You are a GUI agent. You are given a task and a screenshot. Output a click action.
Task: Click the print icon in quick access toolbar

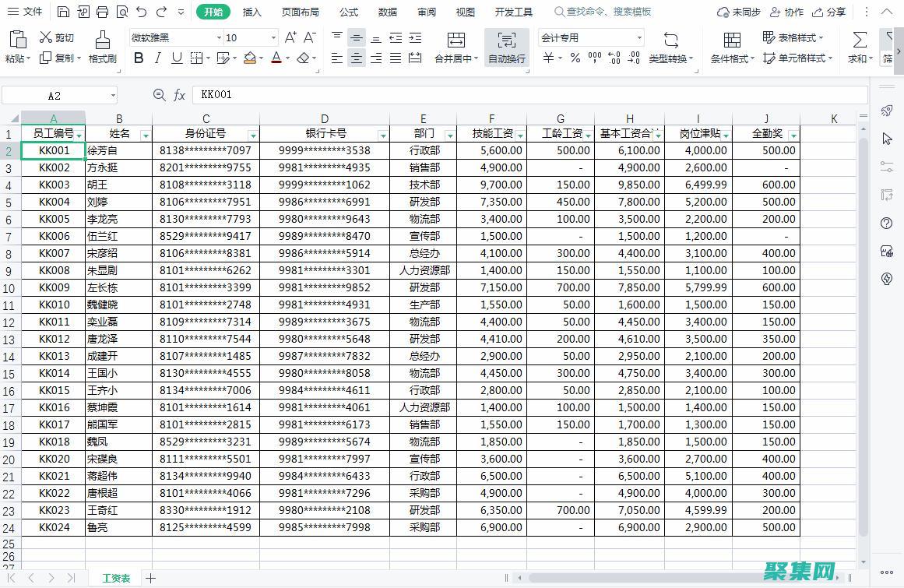[x=102, y=12]
